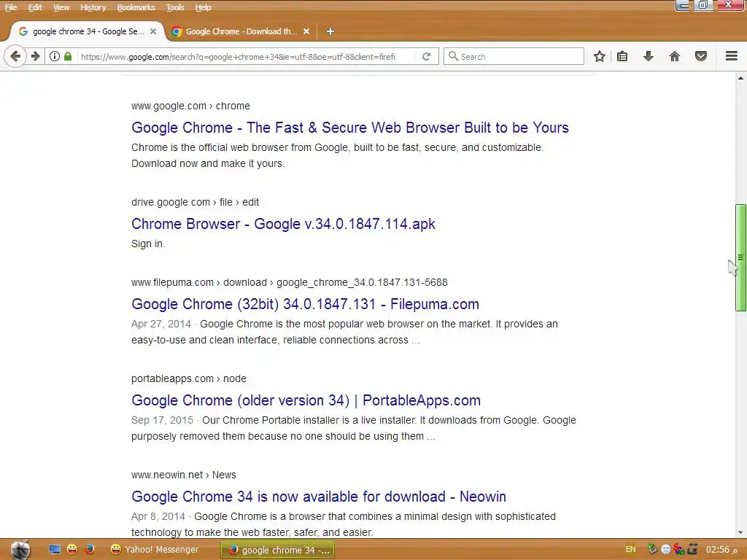Open the Bookmarks menu
Viewport: 747px width, 560px height.
(136, 7)
